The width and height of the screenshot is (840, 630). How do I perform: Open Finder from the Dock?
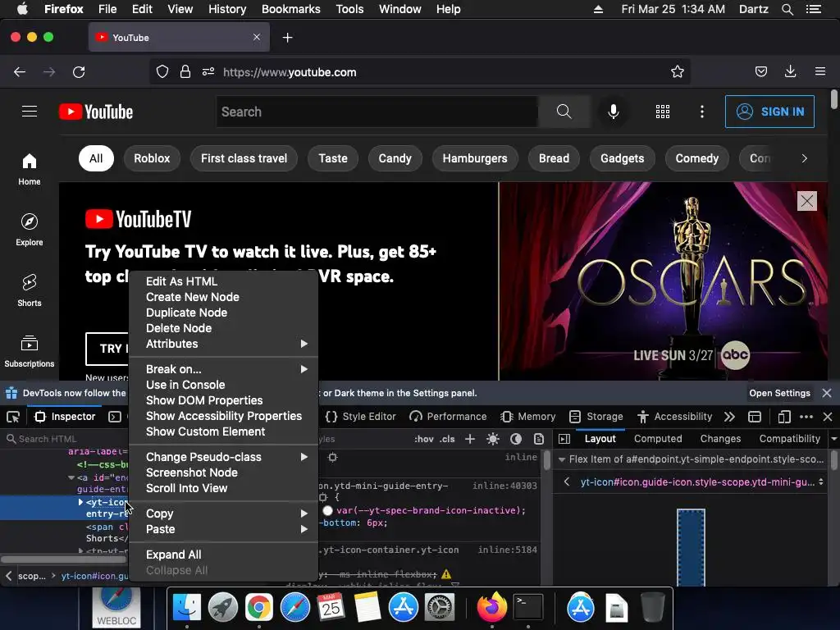tap(186, 608)
